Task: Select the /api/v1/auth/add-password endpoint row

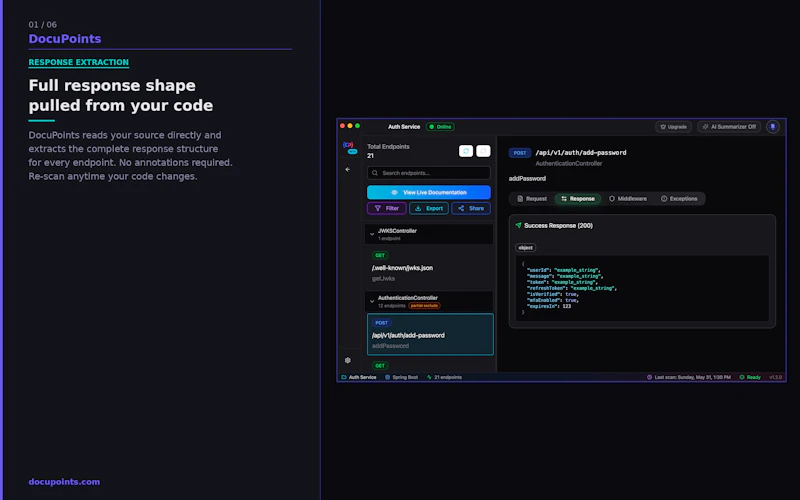Action: point(430,334)
